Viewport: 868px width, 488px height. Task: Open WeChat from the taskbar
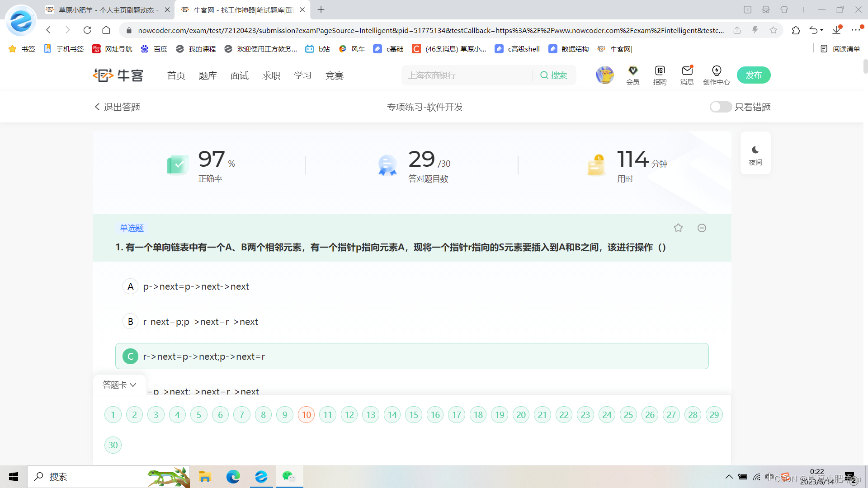point(289,476)
